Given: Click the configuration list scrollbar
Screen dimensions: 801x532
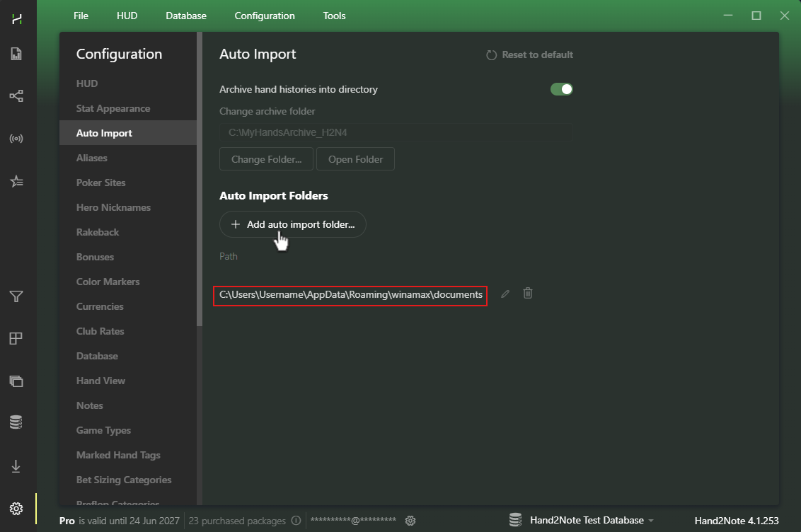Looking at the screenshot, I should (200, 179).
